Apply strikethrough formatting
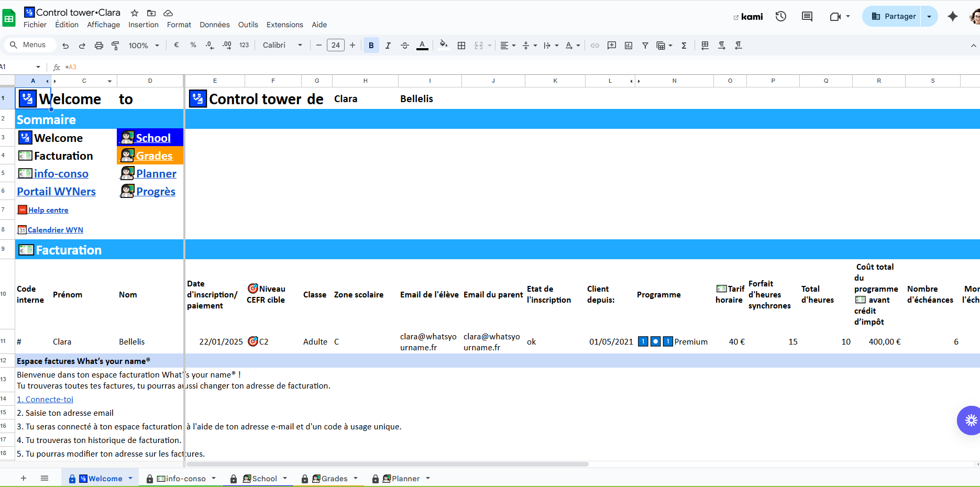 point(405,46)
